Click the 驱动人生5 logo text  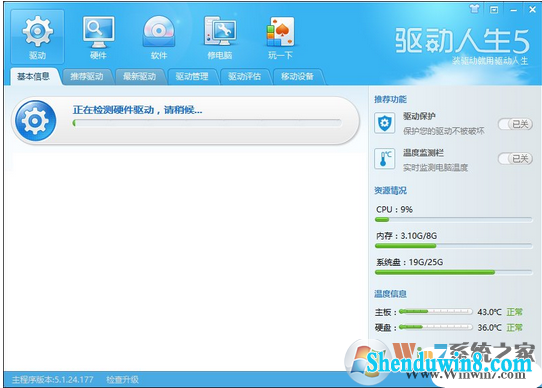tap(462, 41)
